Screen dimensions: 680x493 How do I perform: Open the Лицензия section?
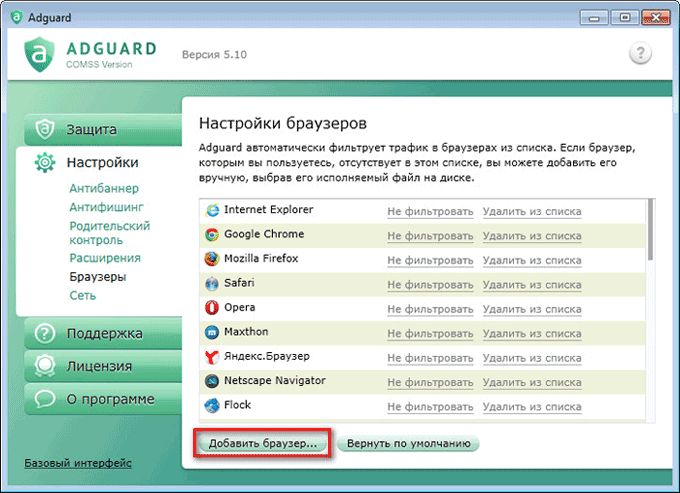pyautogui.click(x=103, y=366)
